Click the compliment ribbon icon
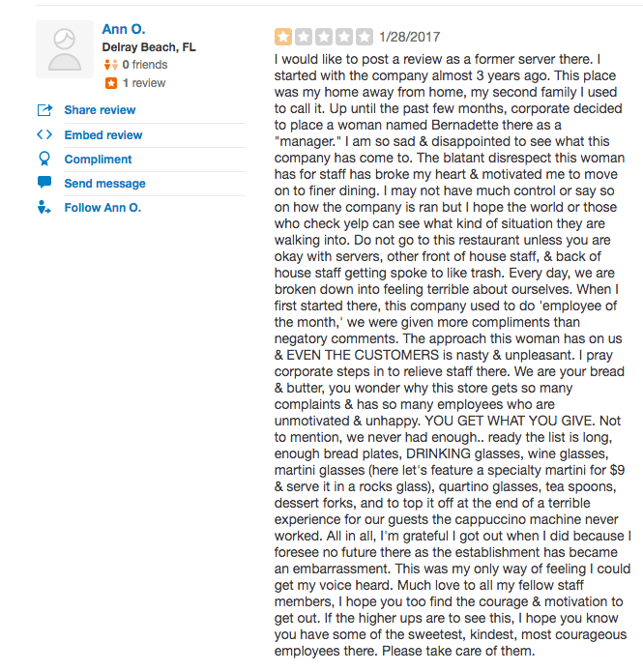 [x=44, y=159]
